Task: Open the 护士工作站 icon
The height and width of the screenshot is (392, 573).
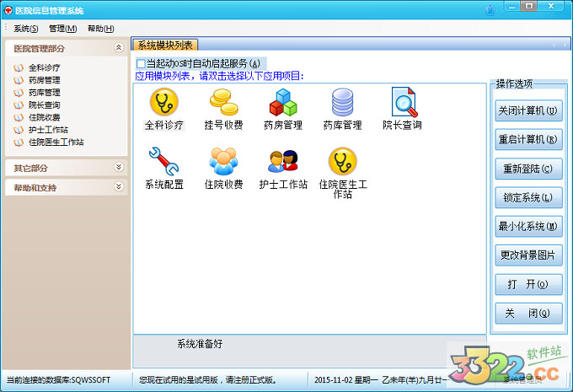Action: (x=282, y=160)
